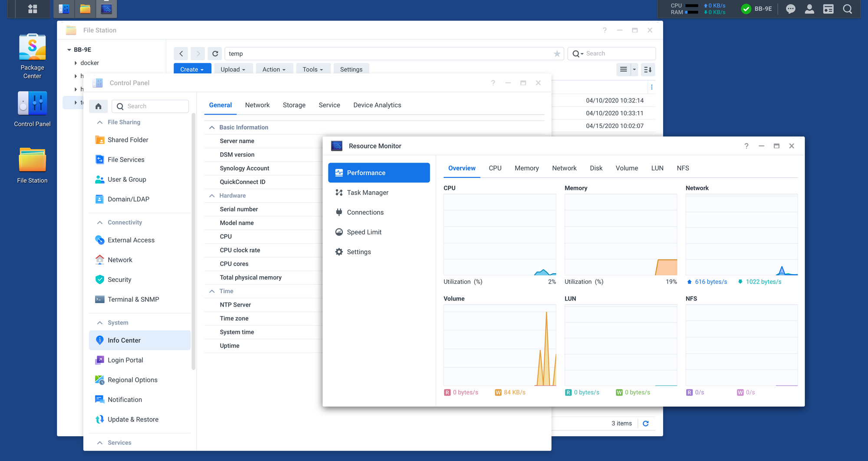Open Task Manager in Resource Monitor
This screenshot has height=461, width=868.
[x=379, y=193]
